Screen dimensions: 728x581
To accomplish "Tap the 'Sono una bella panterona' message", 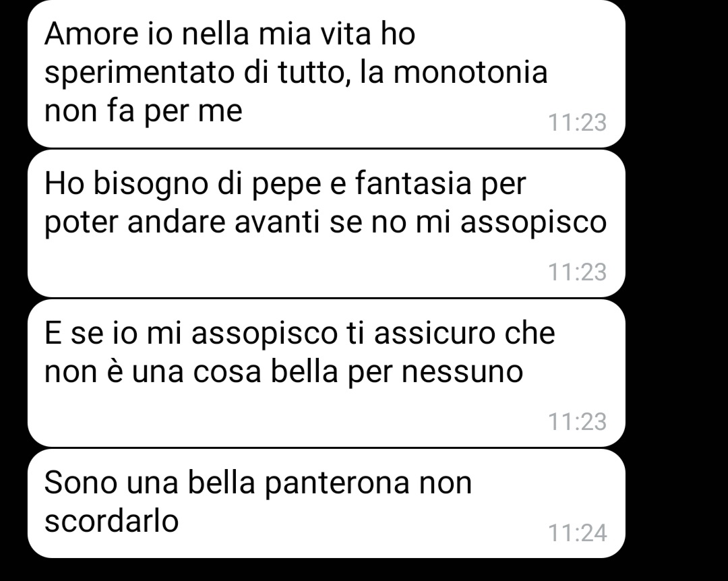I will (x=326, y=503).
